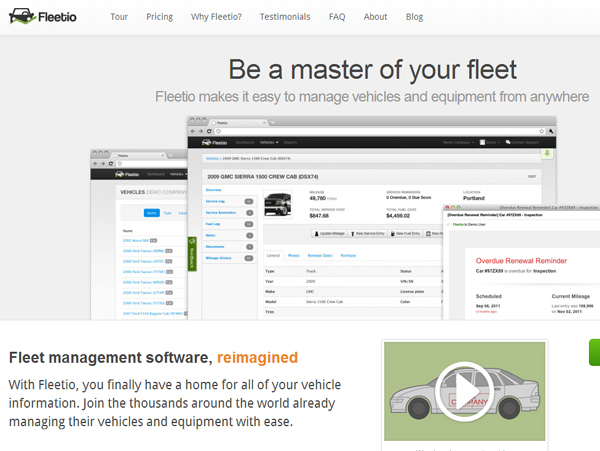Click the back arrow in the front browser window

pos(193,131)
